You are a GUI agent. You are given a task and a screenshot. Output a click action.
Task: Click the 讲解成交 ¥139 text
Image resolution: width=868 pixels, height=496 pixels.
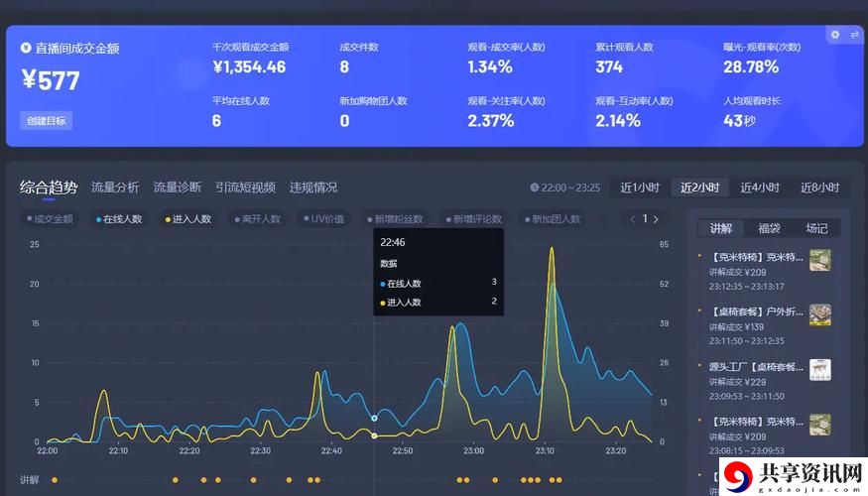pyautogui.click(x=736, y=327)
